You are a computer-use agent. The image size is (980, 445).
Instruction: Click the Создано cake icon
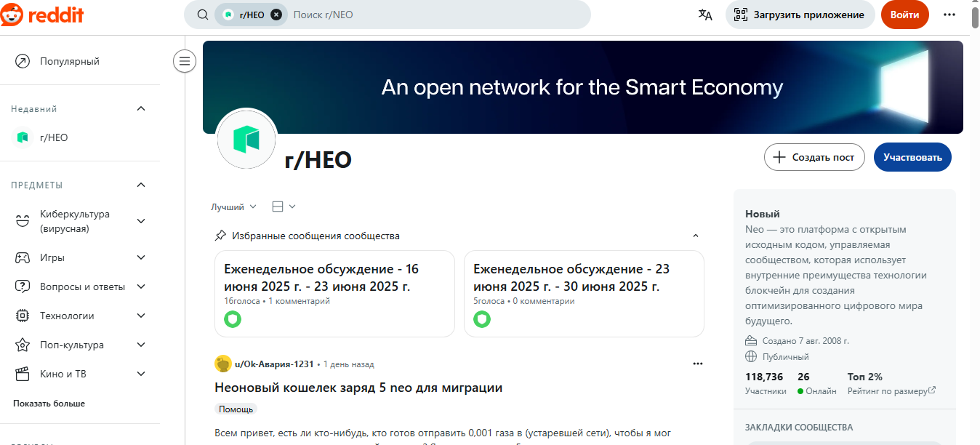pyautogui.click(x=751, y=340)
